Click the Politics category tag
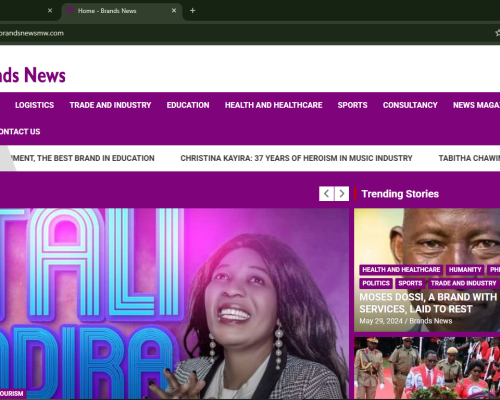This screenshot has width=500, height=400. tap(376, 283)
